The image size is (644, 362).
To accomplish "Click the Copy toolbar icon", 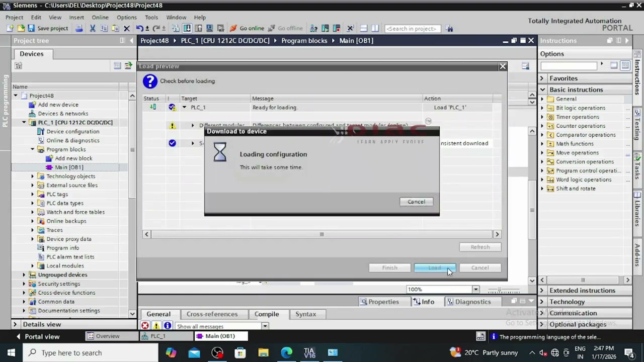I will 104,28.
